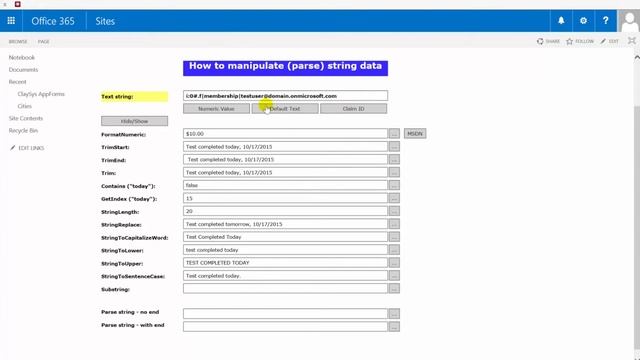Click the Contains ("today") value field
The height and width of the screenshot is (360, 640).
[x=285, y=185]
